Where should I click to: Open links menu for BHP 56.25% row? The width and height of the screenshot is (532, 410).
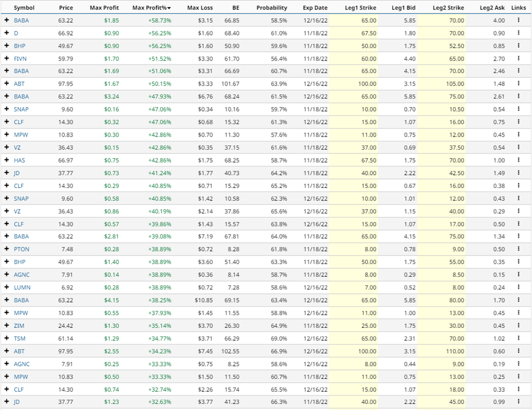click(518, 46)
